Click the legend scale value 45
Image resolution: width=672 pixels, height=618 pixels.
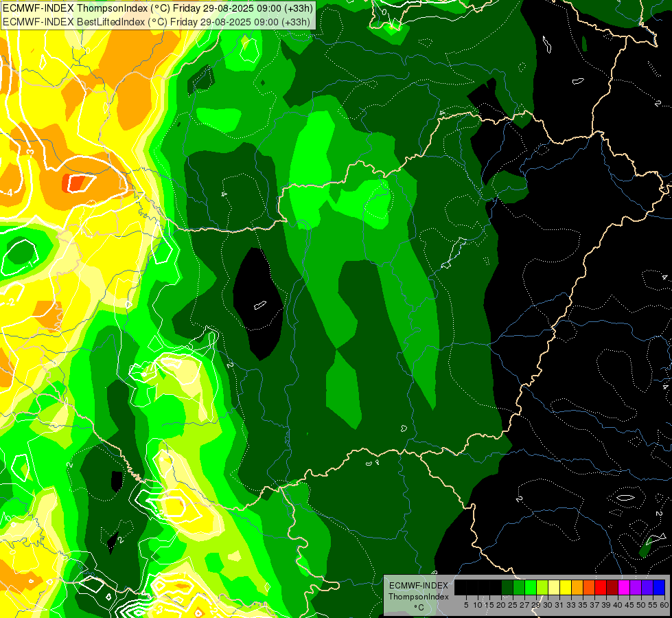click(x=630, y=605)
